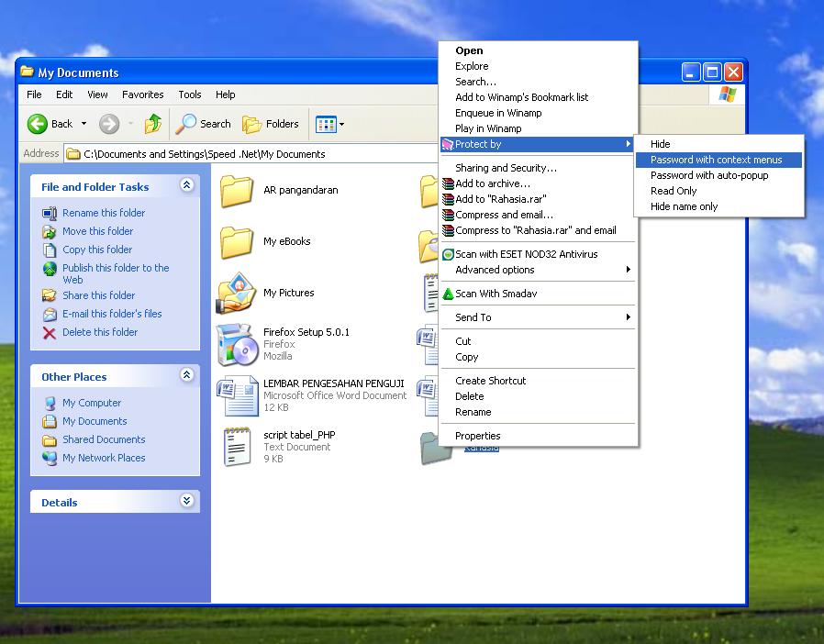Click the Publish globe icon
This screenshot has height=644, width=824.
[50, 269]
